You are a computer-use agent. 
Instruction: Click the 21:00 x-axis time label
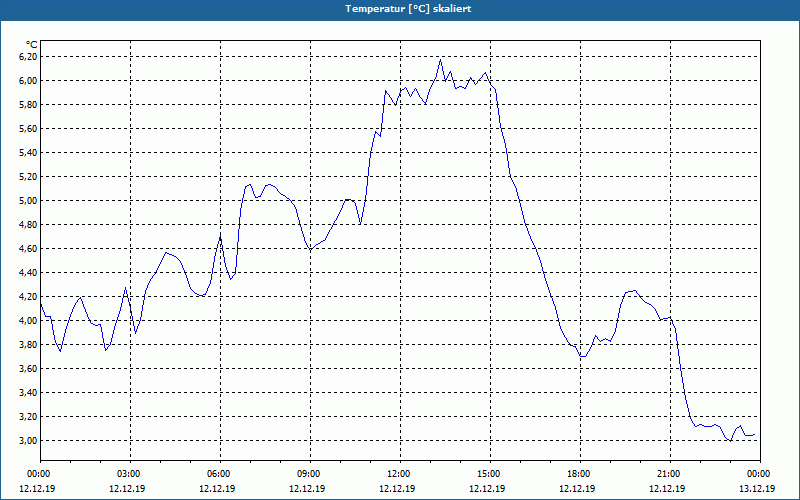(x=667, y=474)
